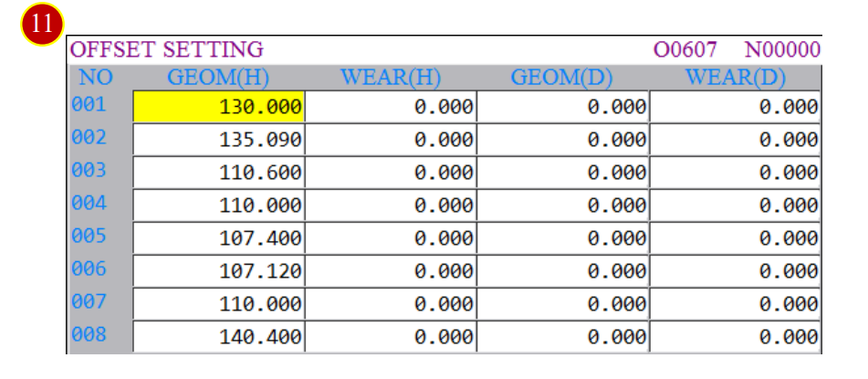Click GEOM(H) value 135.090 for offset 002

(219, 139)
